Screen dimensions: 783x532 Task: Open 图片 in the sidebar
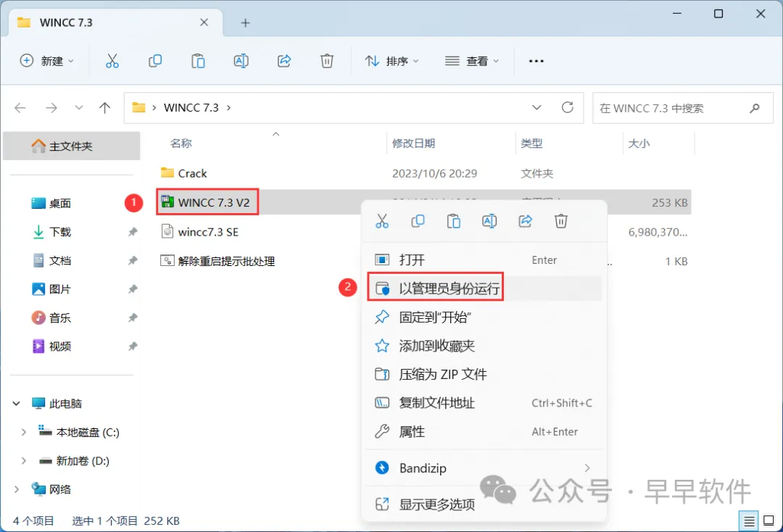(60, 289)
